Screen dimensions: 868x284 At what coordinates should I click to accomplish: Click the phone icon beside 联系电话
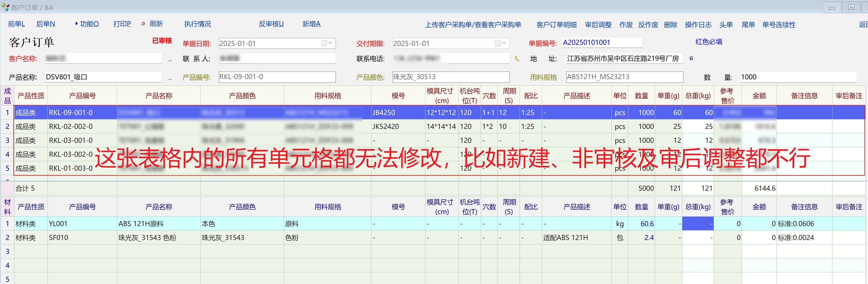[517, 59]
